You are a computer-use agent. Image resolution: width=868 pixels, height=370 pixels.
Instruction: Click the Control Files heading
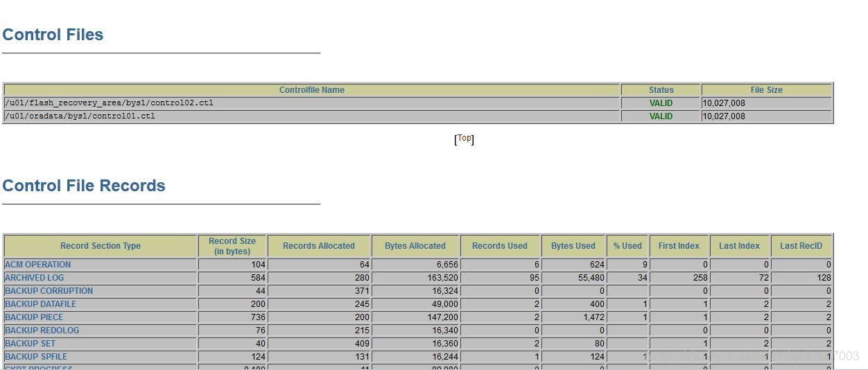click(x=53, y=35)
